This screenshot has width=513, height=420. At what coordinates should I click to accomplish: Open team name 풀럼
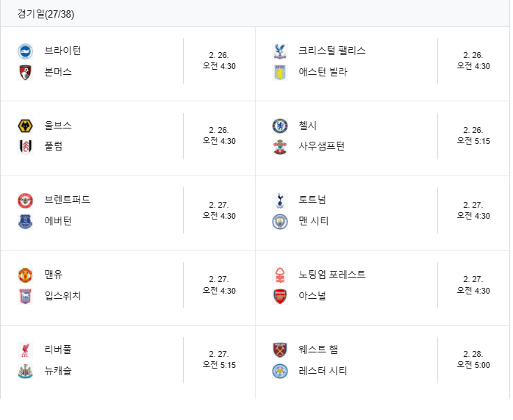(54, 146)
